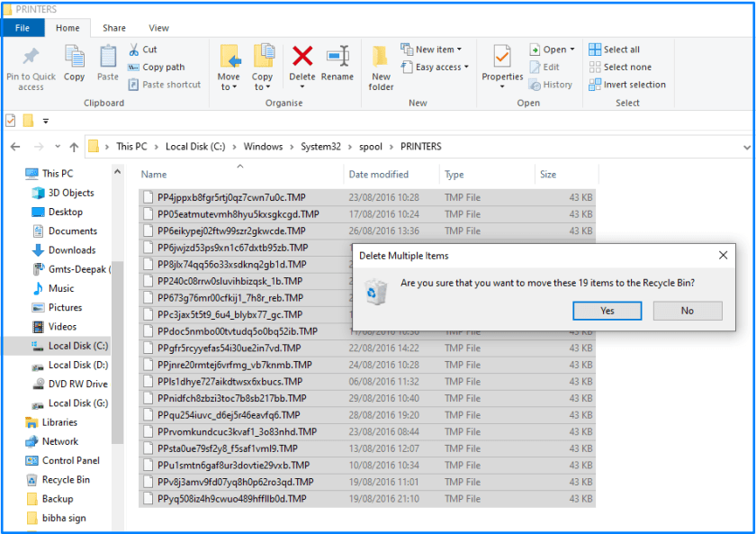Click quick access Properties checkmark icon

coord(11,120)
